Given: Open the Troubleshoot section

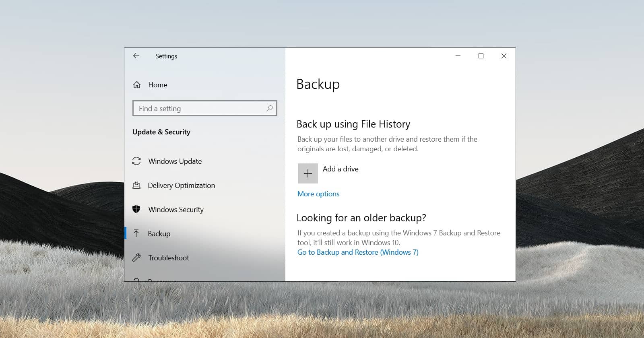Looking at the screenshot, I should click(169, 258).
